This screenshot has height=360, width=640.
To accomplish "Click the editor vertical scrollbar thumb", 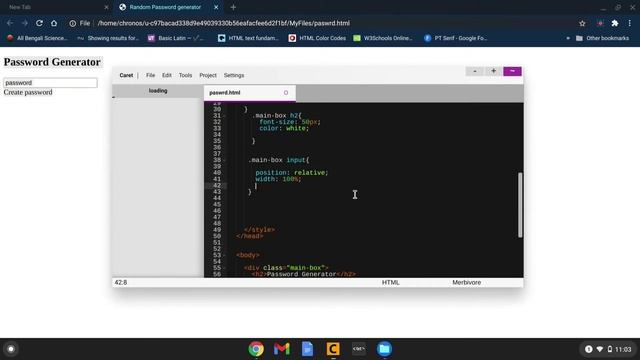I will click(x=520, y=205).
